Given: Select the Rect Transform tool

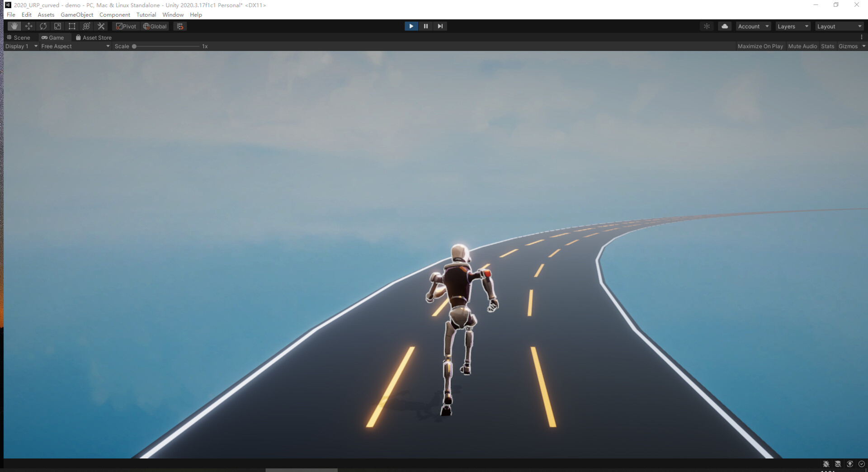Looking at the screenshot, I should pyautogui.click(x=72, y=26).
